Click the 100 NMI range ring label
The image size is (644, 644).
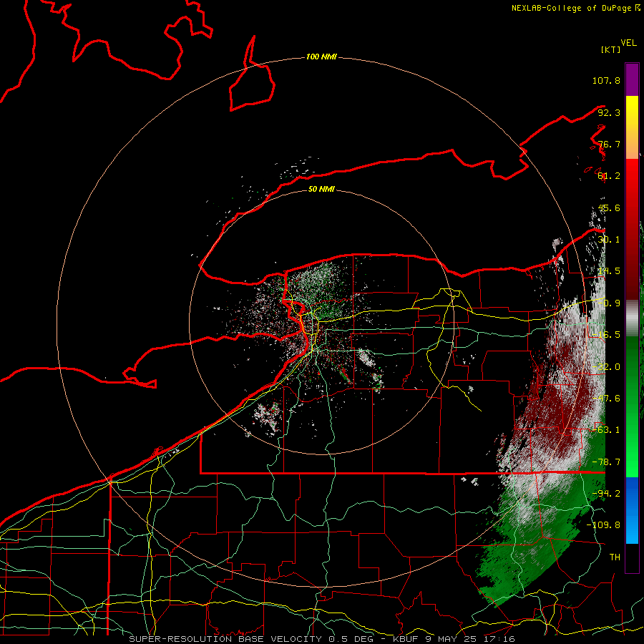coord(321,57)
